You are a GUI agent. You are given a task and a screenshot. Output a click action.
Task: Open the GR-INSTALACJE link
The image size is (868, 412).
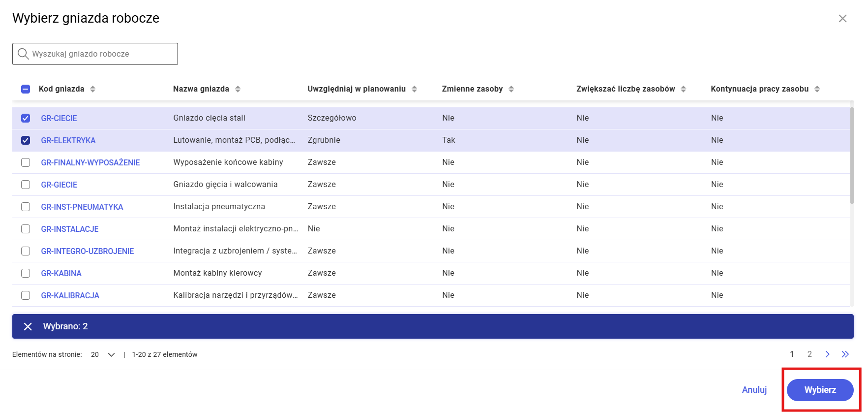[x=70, y=229]
